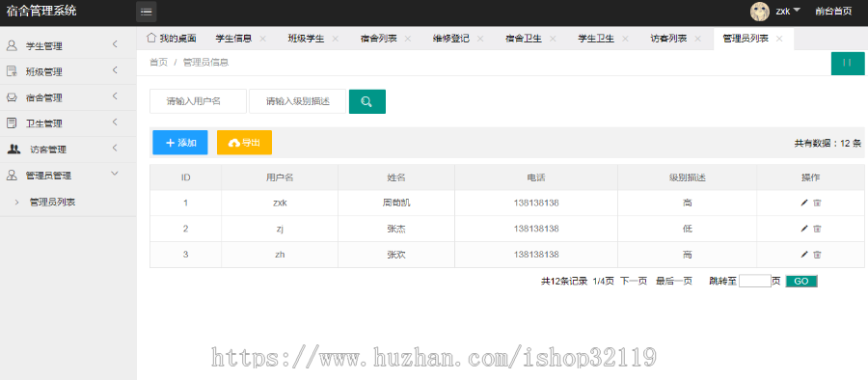Click the 访客管理 people icon

(x=14, y=149)
